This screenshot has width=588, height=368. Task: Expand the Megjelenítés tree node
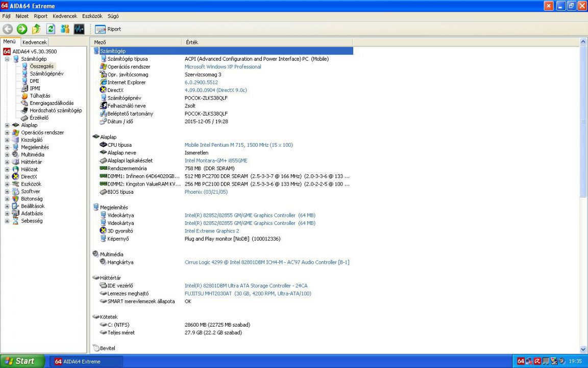pyautogui.click(x=7, y=147)
